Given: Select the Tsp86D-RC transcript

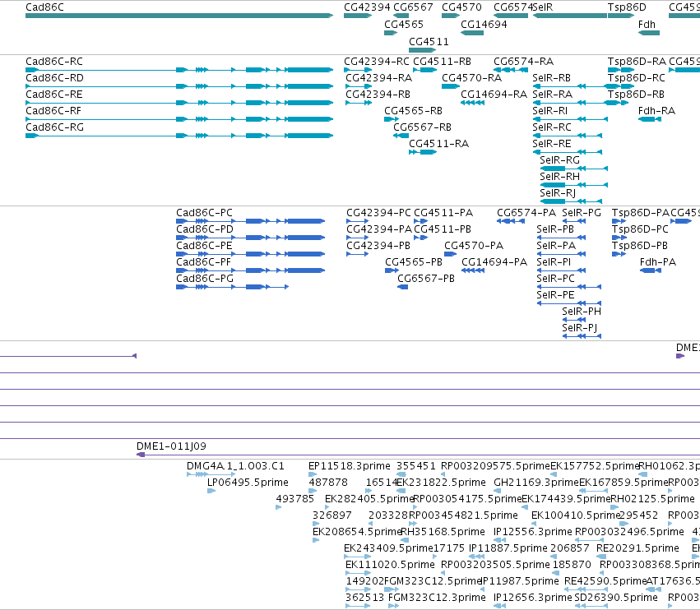Looking at the screenshot, I should tap(621, 86).
